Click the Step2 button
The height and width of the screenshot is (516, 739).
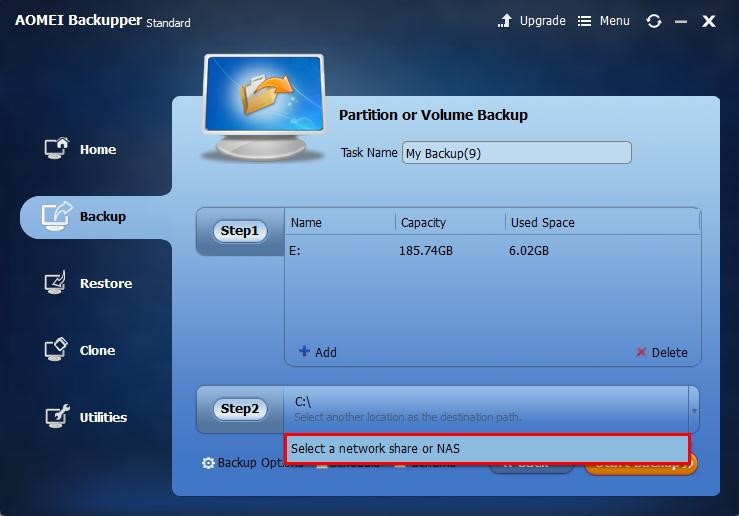[239, 409]
